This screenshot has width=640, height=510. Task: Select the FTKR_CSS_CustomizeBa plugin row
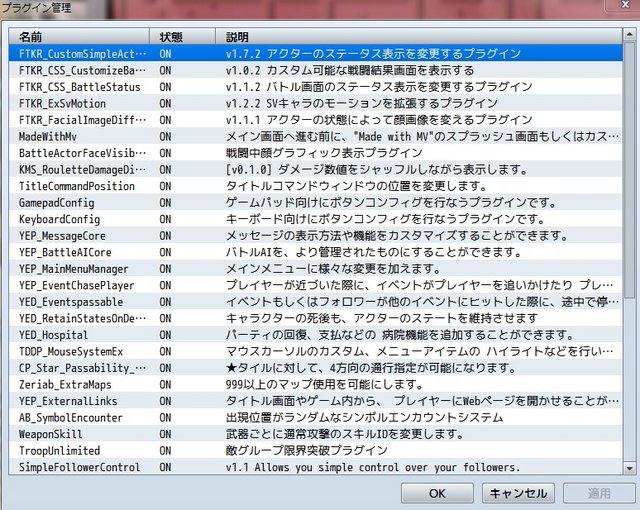(x=316, y=71)
